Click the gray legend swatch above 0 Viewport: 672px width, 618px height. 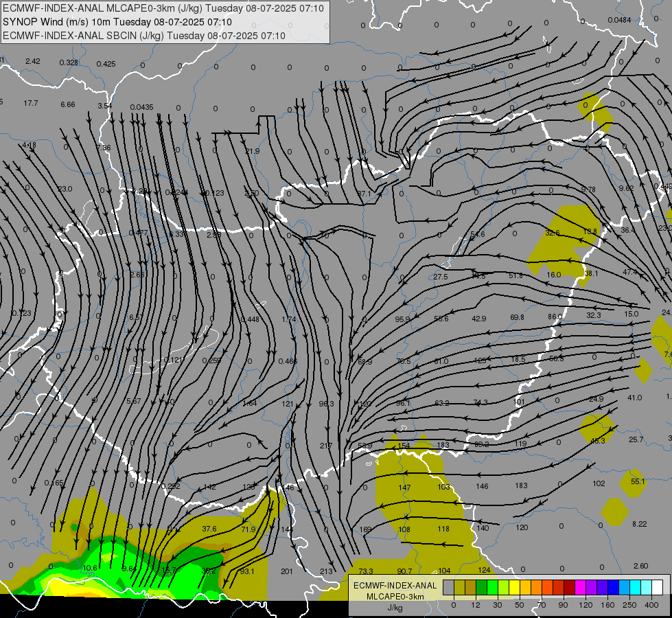(449, 587)
